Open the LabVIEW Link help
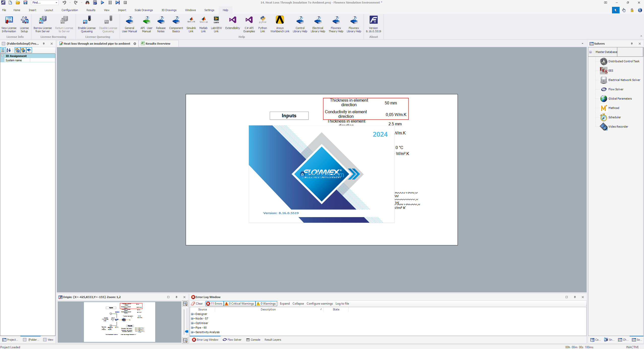The height and width of the screenshot is (349, 644). point(216,24)
